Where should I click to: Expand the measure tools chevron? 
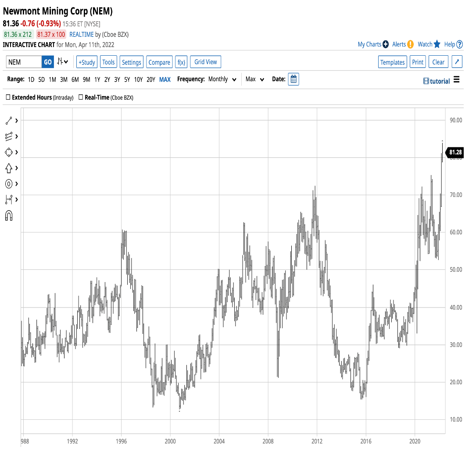point(16,200)
